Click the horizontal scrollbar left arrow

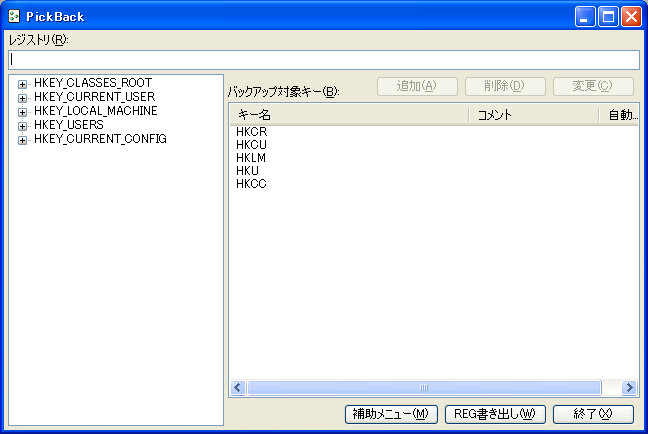coord(238,387)
